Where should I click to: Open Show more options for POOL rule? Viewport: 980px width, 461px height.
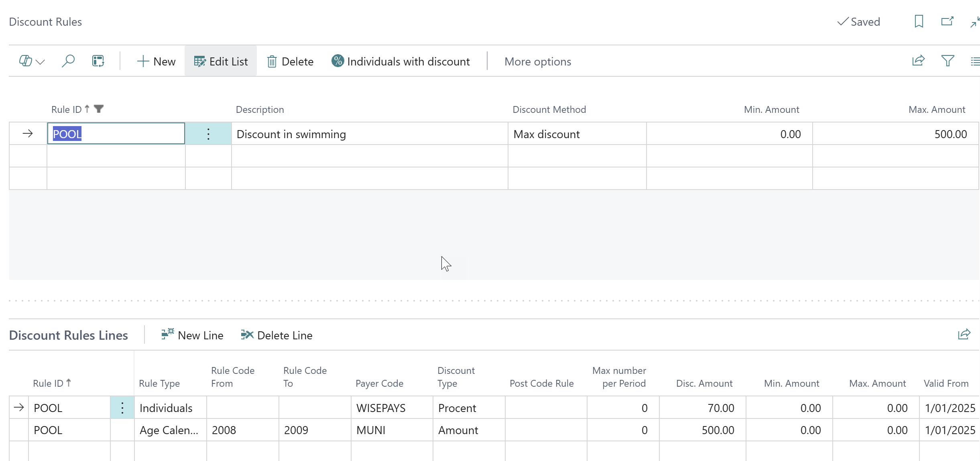pos(208,134)
